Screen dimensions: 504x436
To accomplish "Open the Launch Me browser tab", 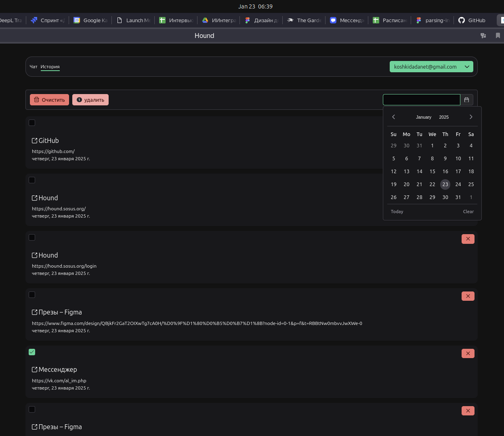I will (133, 20).
